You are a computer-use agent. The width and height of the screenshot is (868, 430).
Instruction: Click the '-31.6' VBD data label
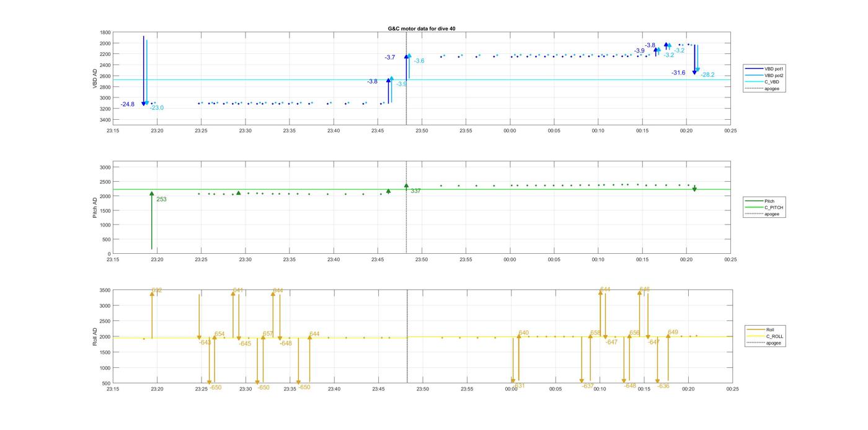[678, 73]
